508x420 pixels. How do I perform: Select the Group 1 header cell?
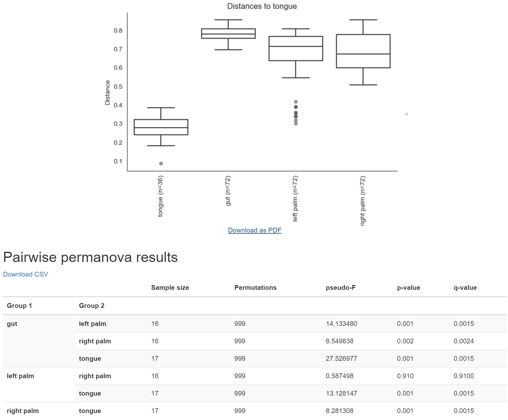[19, 306]
